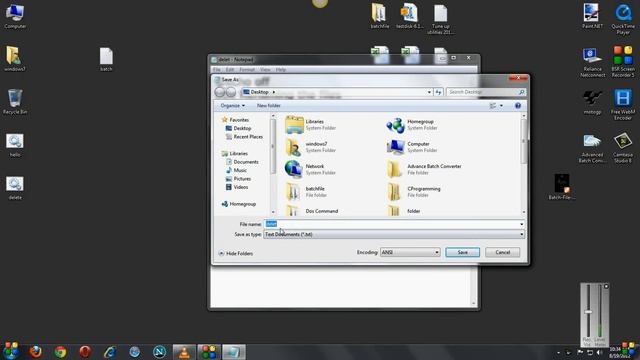Open the address bar previous locations dropdown

pyautogui.click(x=429, y=92)
